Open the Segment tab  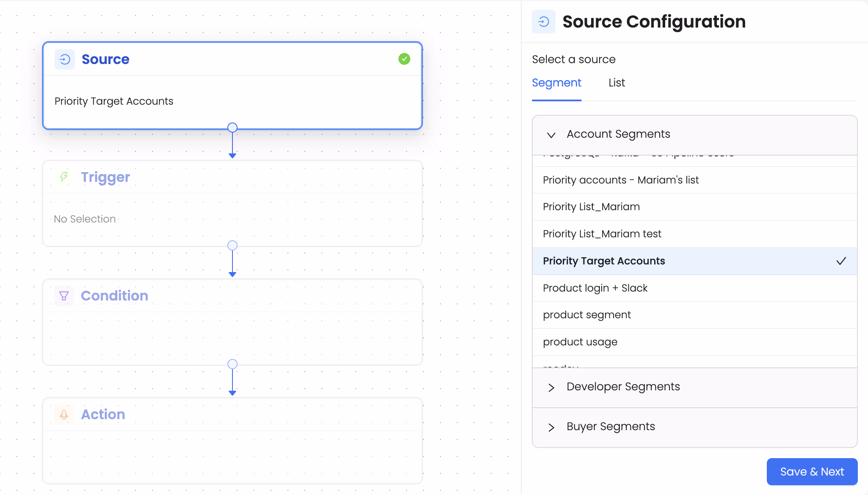[556, 83]
